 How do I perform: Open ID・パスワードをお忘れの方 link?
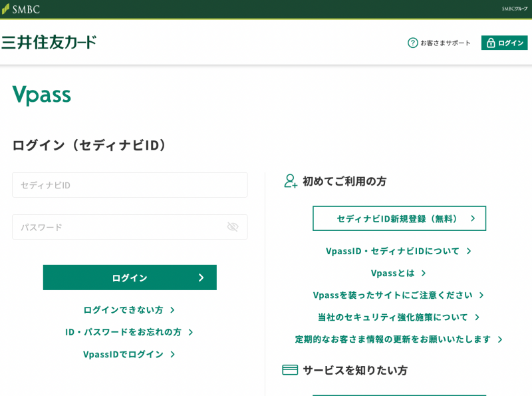tap(129, 332)
